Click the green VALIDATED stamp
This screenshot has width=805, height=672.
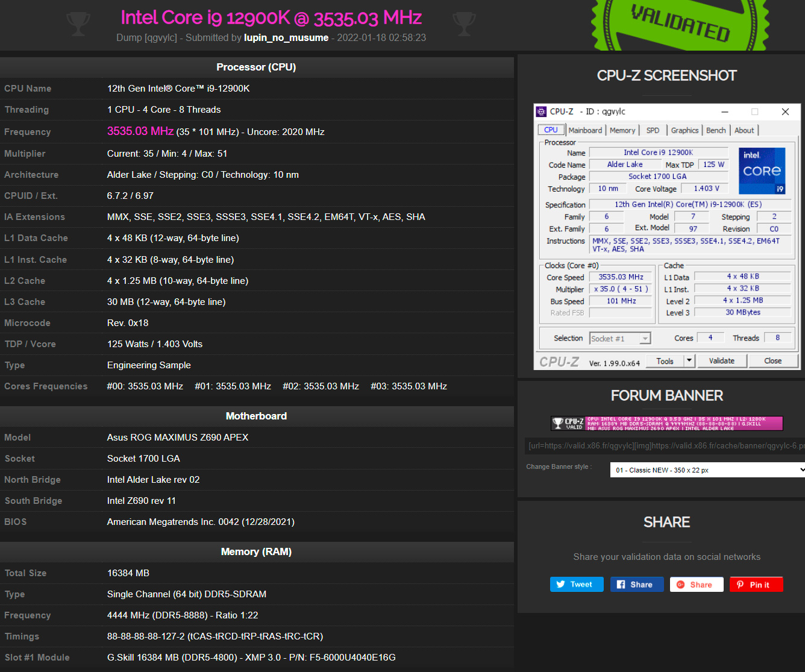pyautogui.click(x=680, y=24)
